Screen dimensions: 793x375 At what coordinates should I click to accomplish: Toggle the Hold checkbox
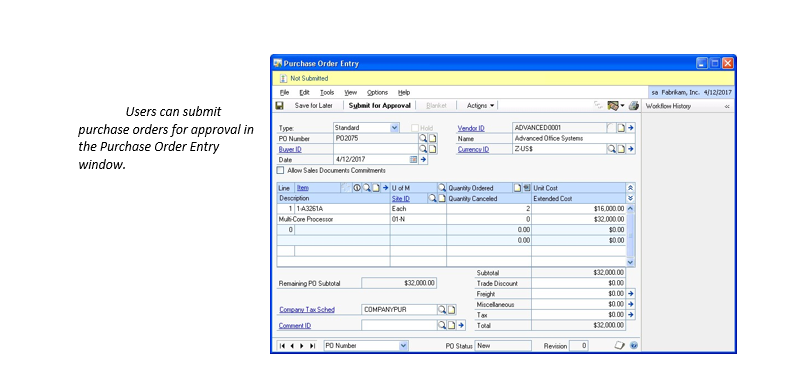pos(415,128)
